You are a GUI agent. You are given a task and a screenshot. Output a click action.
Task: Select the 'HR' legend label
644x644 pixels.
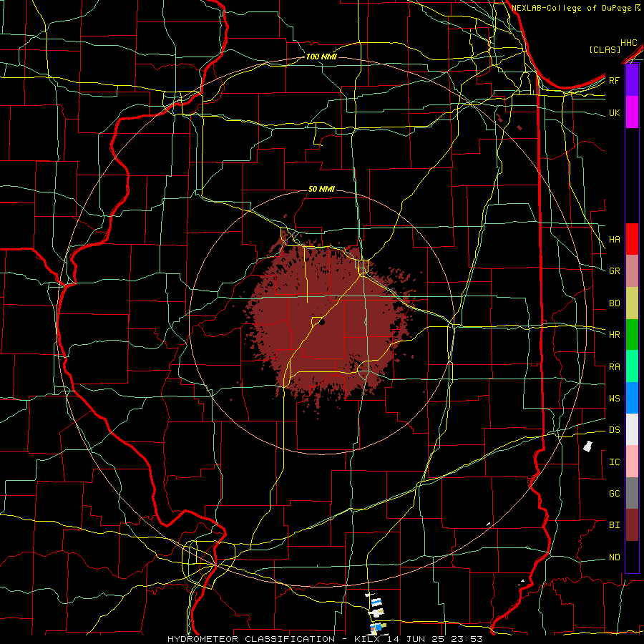coord(615,335)
